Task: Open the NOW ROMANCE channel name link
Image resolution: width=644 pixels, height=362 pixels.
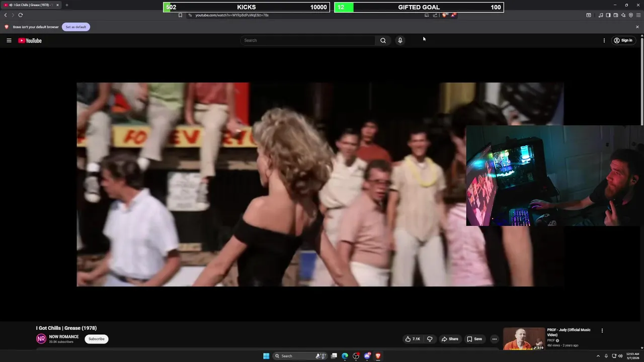Action: (64, 337)
